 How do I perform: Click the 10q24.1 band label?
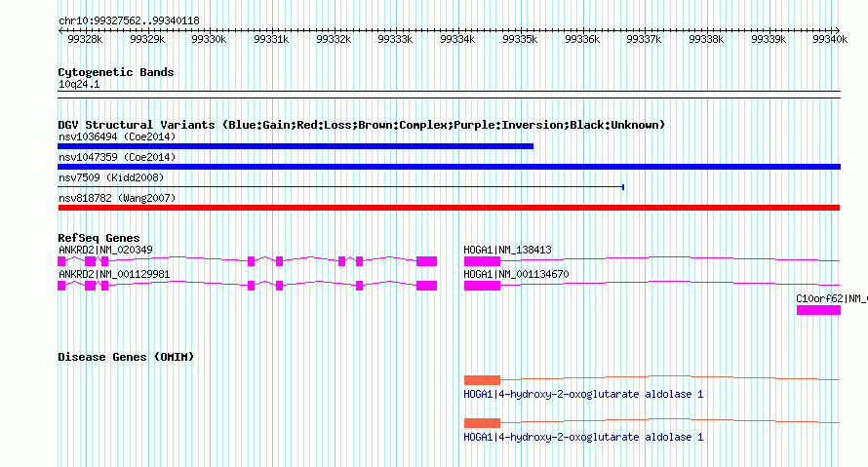point(79,84)
